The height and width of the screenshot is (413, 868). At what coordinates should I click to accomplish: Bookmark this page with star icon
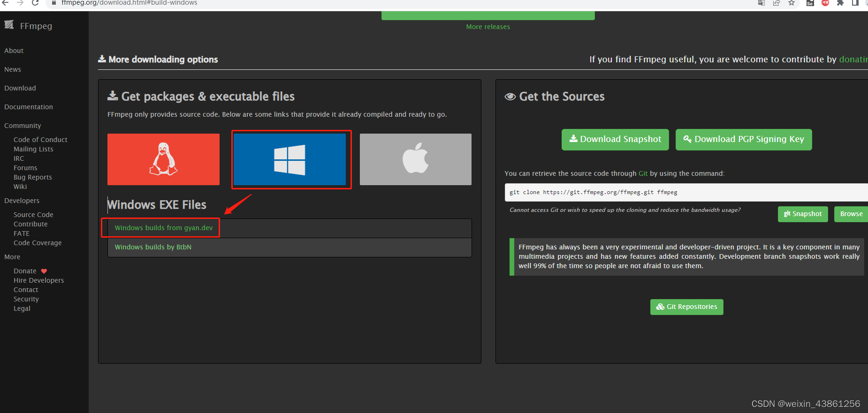[792, 3]
